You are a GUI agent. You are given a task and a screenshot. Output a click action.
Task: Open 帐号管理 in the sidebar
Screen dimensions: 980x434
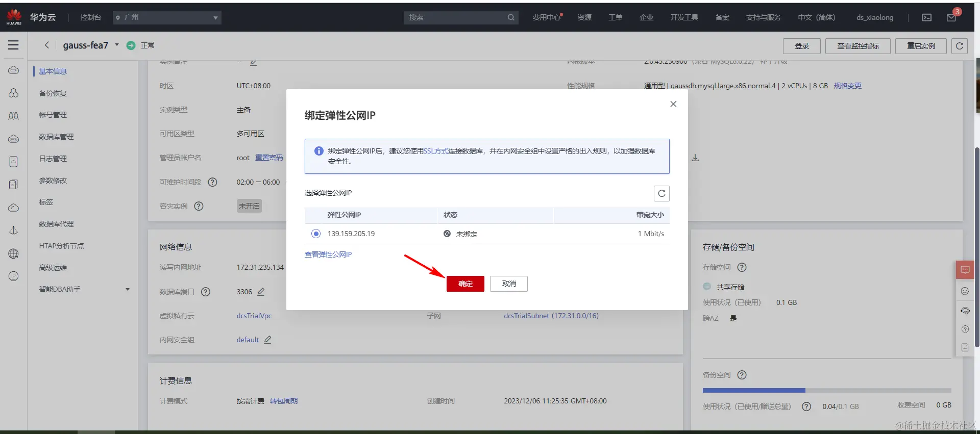[53, 115]
